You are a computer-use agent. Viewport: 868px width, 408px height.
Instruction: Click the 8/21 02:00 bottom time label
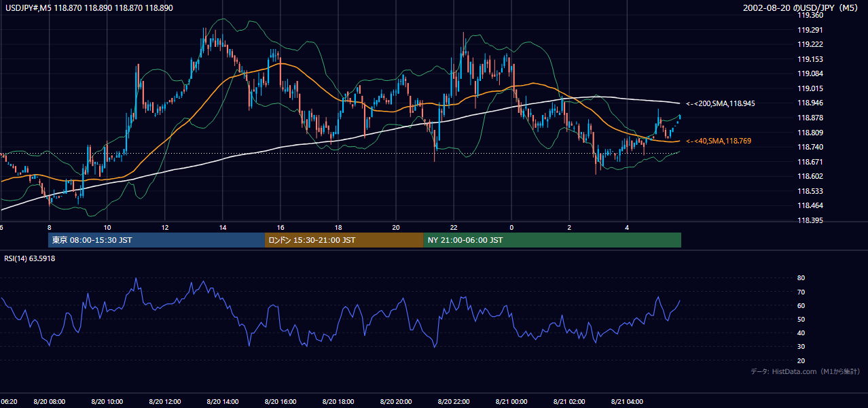[x=569, y=402]
